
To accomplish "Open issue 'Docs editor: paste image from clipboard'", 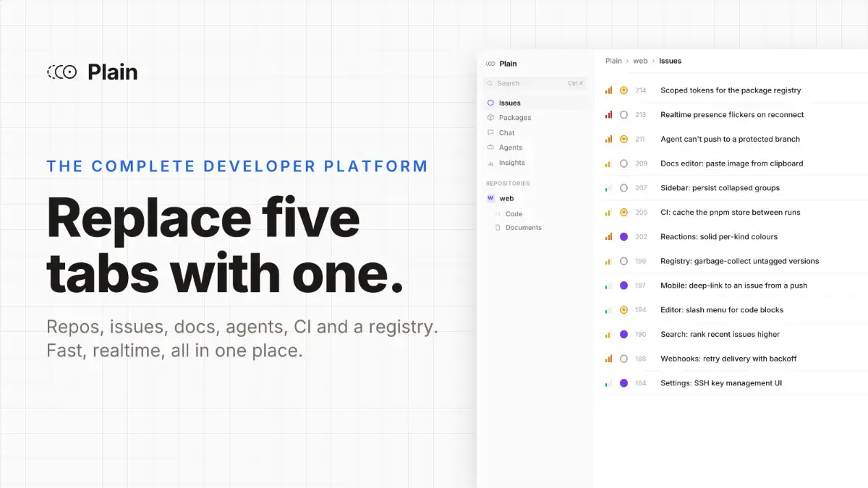I will coord(731,163).
